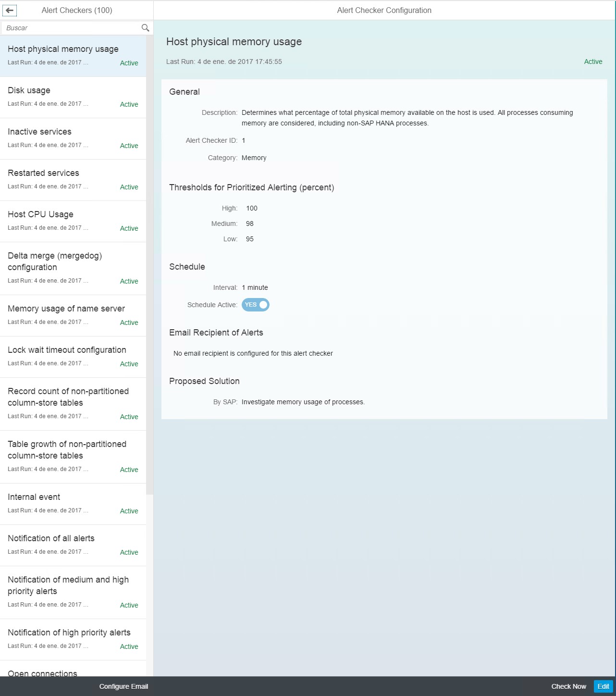
Task: Click the alert checker list scrollbar
Action: coord(149,264)
